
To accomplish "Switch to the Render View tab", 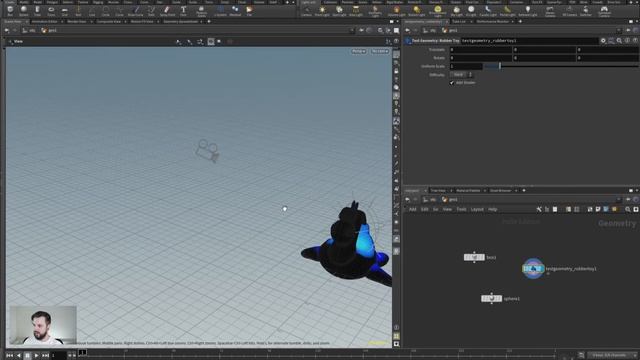I will point(77,22).
